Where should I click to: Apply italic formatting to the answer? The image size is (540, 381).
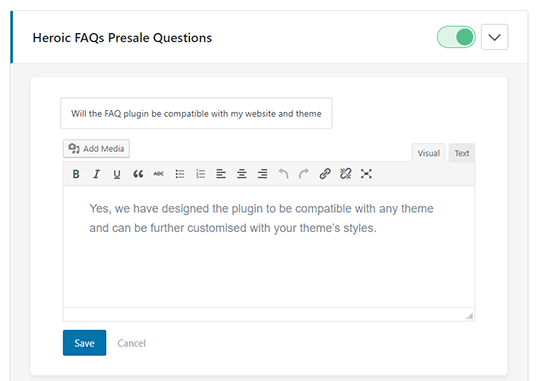(x=96, y=174)
